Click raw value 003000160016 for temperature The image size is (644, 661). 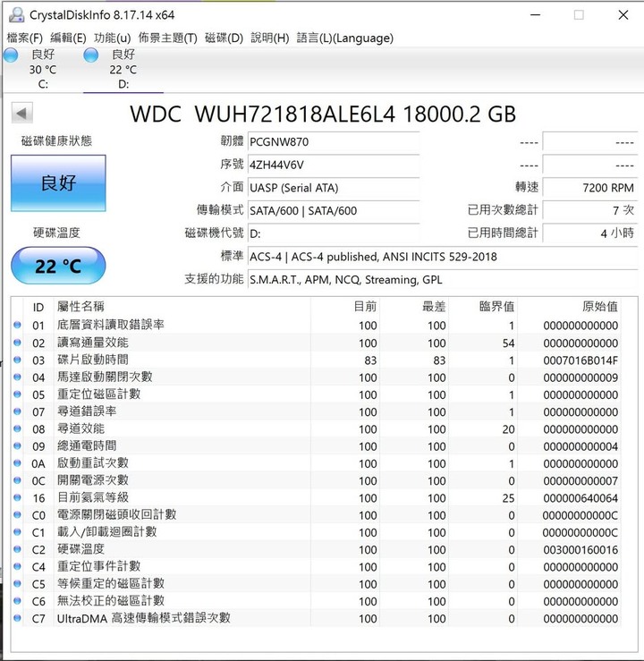coord(580,550)
